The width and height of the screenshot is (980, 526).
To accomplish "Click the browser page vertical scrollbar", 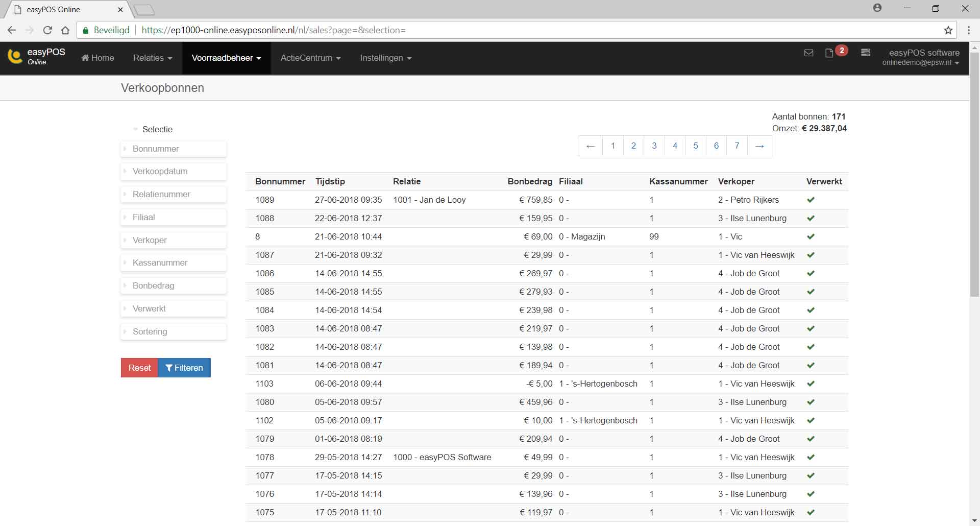I will coord(974,174).
